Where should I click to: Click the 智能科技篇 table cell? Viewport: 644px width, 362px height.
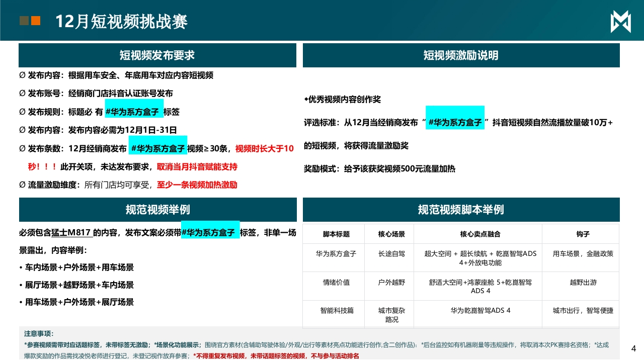point(337,311)
